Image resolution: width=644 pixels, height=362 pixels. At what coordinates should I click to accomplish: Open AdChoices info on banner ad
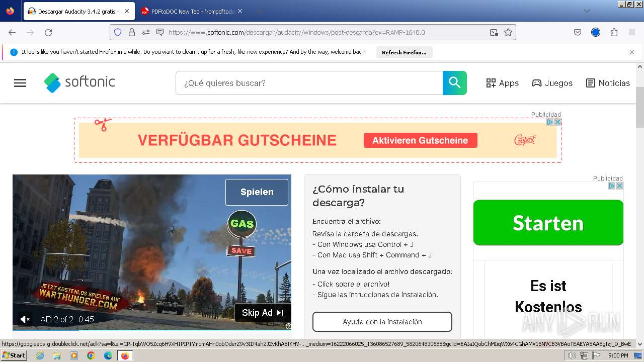pyautogui.click(x=550, y=122)
